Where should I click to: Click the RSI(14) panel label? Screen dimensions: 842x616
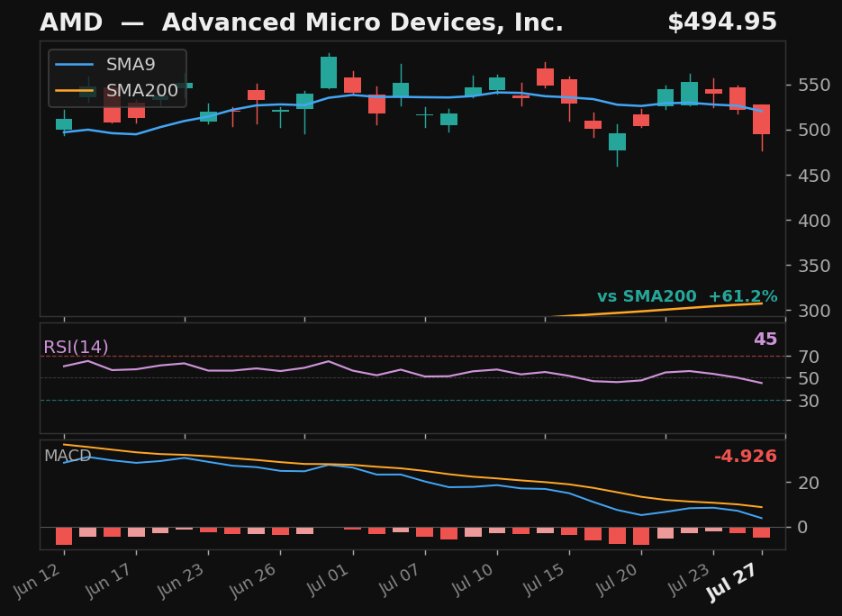[76, 347]
